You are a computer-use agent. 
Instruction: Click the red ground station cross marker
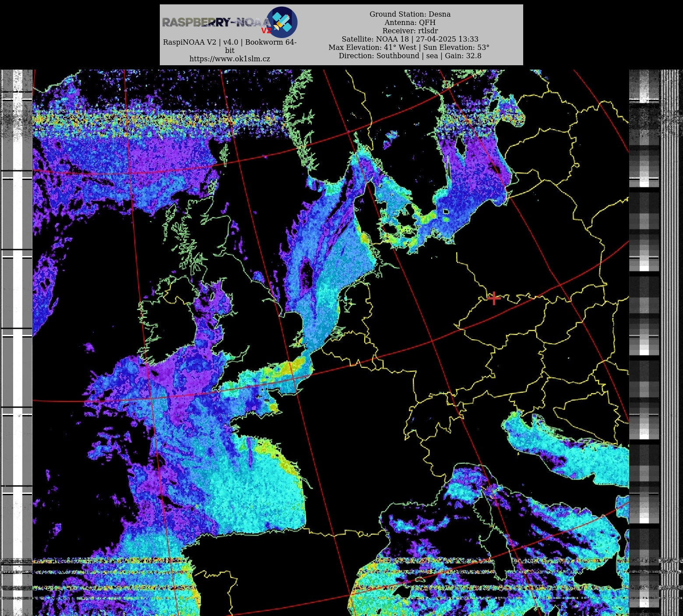pos(494,299)
